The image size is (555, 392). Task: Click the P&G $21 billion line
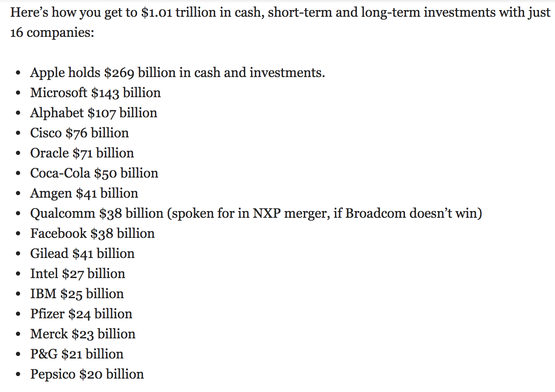coord(77,354)
